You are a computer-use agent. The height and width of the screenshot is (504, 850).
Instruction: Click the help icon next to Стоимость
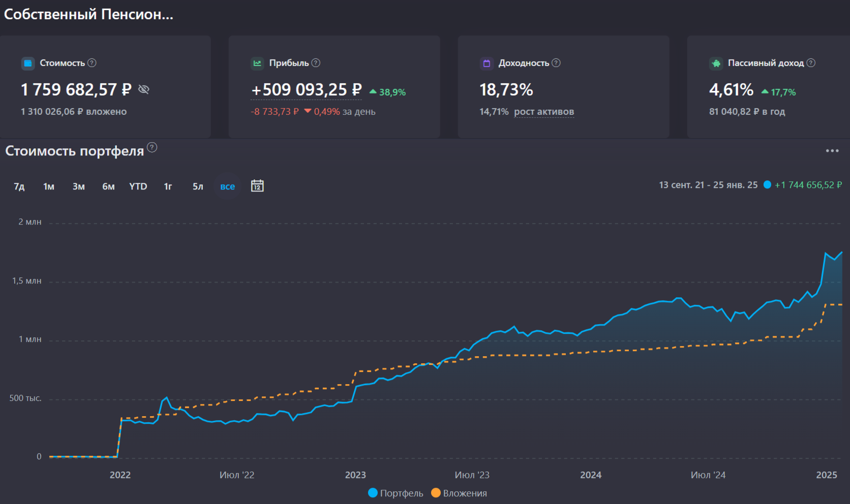point(92,63)
